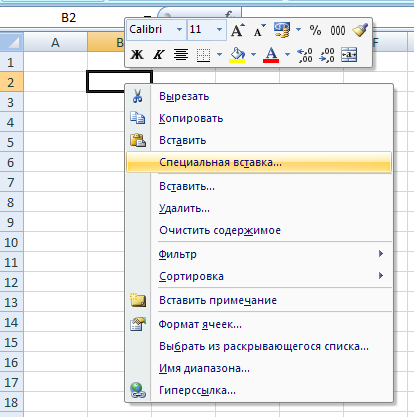Decrease decimal places icon
The width and height of the screenshot is (414, 417).
click(x=327, y=55)
